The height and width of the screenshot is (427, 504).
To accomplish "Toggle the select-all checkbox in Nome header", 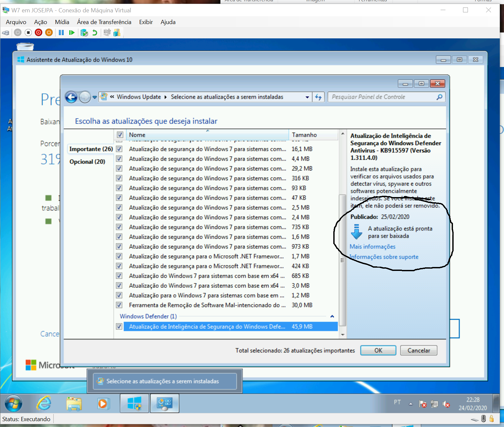I will point(120,135).
